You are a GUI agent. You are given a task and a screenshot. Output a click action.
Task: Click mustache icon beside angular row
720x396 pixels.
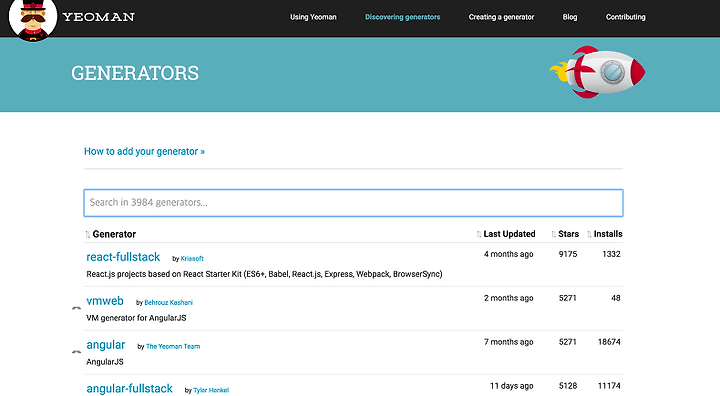pos(77,352)
